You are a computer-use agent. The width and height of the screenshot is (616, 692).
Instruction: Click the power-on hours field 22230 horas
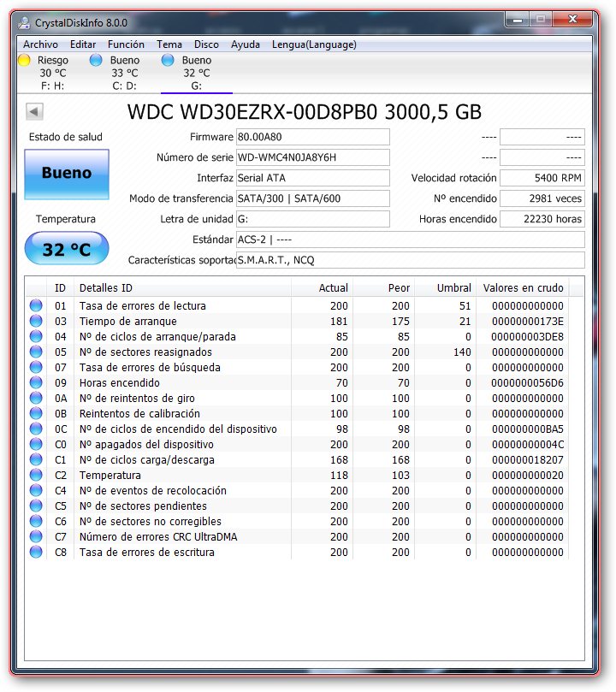[x=542, y=219]
